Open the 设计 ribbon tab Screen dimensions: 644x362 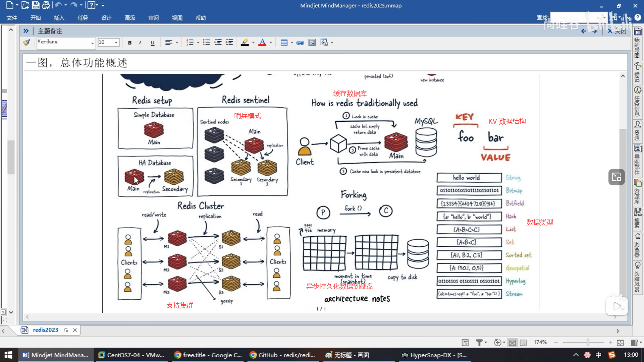(x=106, y=18)
